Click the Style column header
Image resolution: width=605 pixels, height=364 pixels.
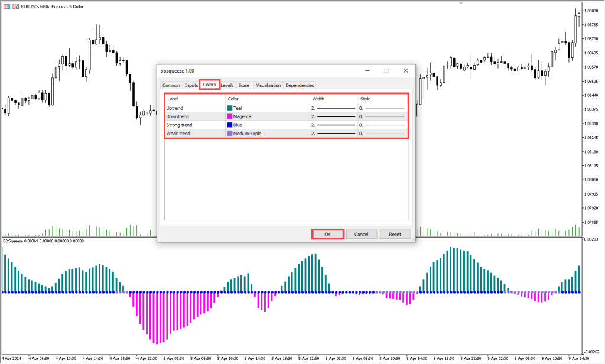click(382, 99)
